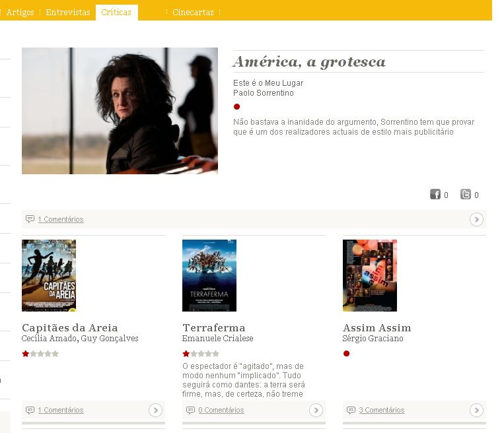The width and height of the screenshot is (504, 433).
Task: Open the featured review's 1 Comentários link
Action: tap(60, 219)
